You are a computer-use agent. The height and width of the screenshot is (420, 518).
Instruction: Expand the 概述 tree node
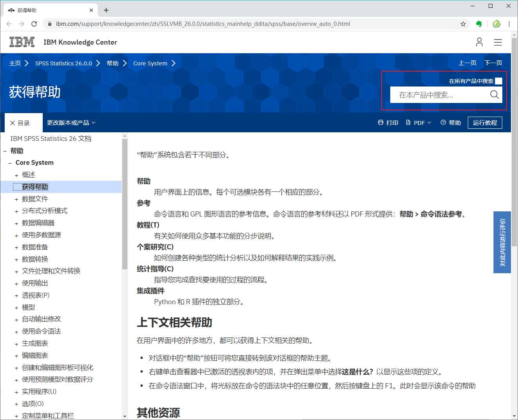(x=16, y=175)
